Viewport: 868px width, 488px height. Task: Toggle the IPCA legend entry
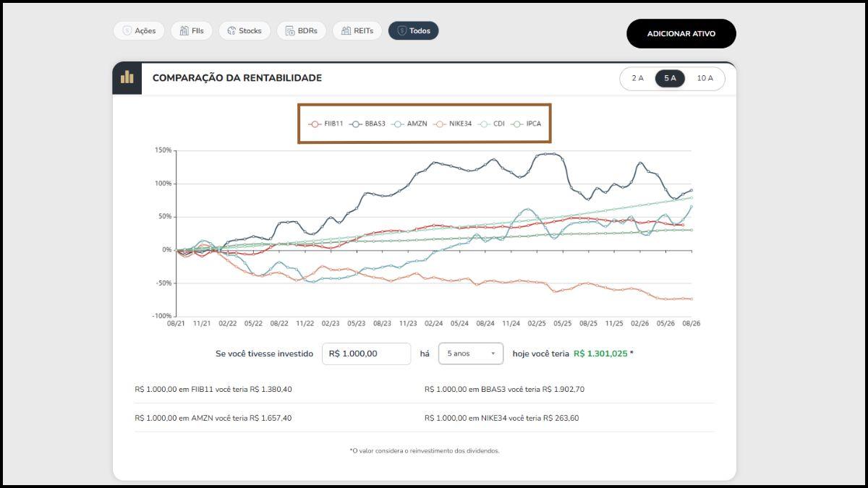tap(526, 124)
